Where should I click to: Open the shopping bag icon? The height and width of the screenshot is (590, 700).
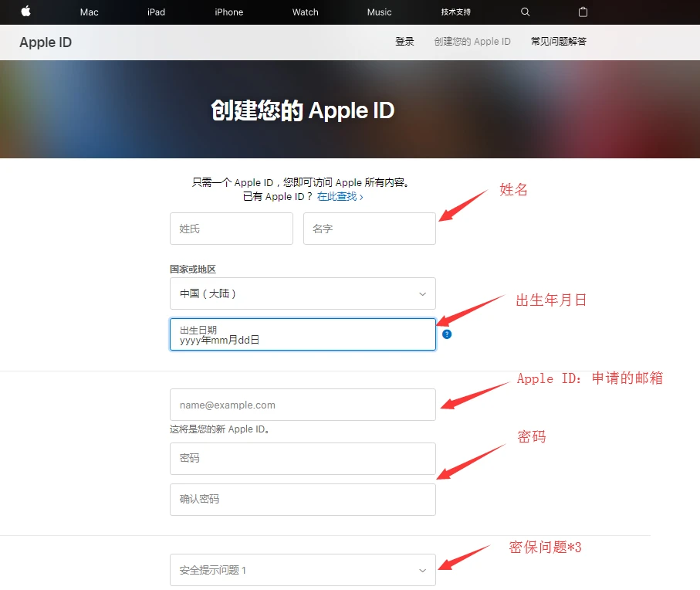[583, 12]
